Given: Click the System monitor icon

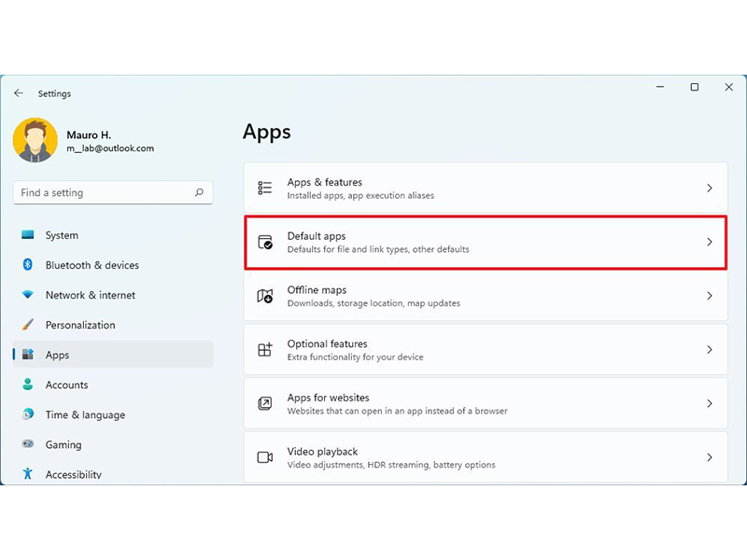Looking at the screenshot, I should tap(28, 235).
